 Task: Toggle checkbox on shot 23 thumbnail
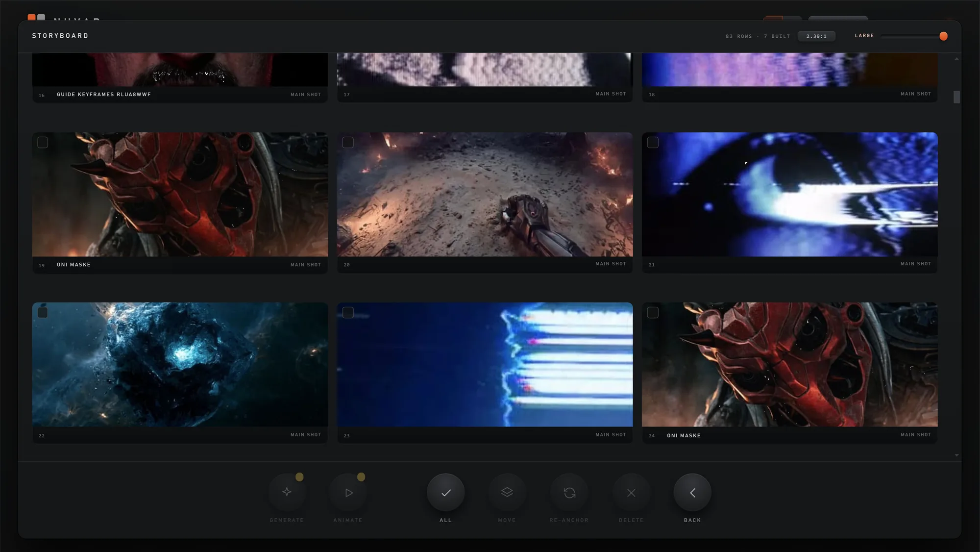[x=348, y=312]
